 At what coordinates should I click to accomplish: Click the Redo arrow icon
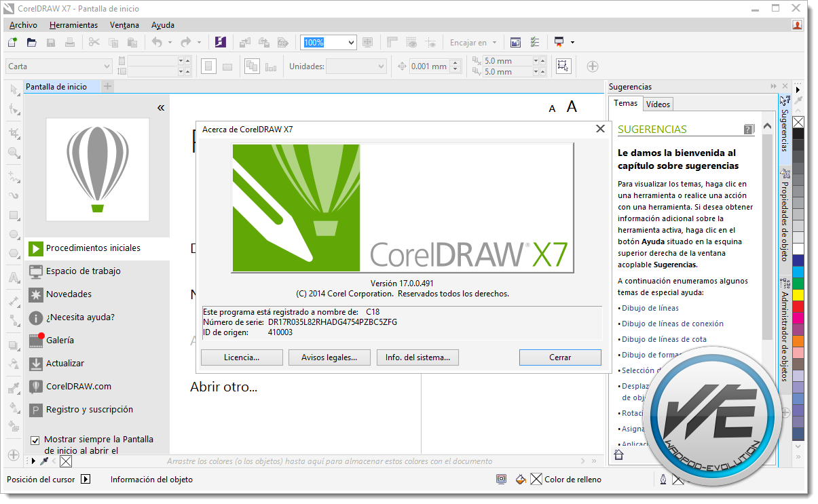[185, 42]
